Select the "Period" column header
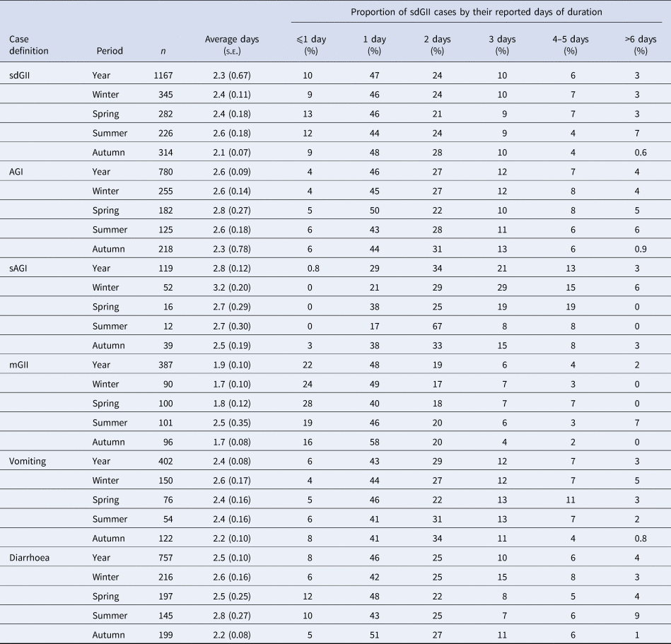 [110, 51]
